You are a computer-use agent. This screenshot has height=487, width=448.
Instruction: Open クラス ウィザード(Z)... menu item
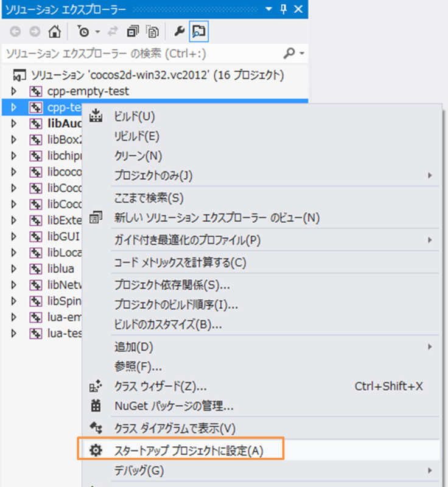pos(261,387)
